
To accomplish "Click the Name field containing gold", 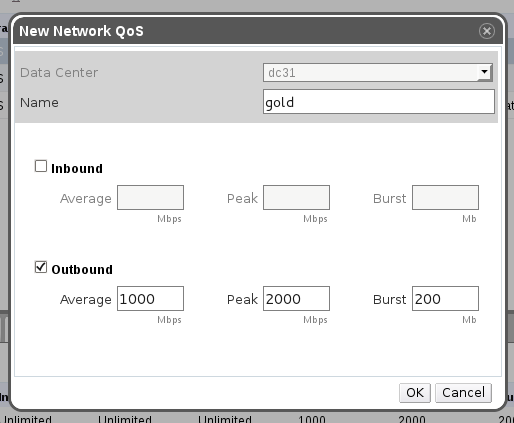I will (379, 102).
